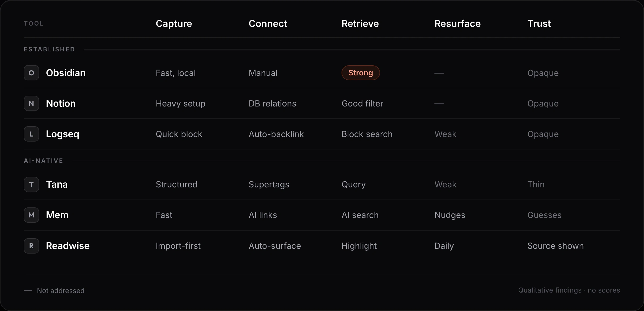The width and height of the screenshot is (644, 311).
Task: Select the Logseq tool name
Action: [x=63, y=134]
